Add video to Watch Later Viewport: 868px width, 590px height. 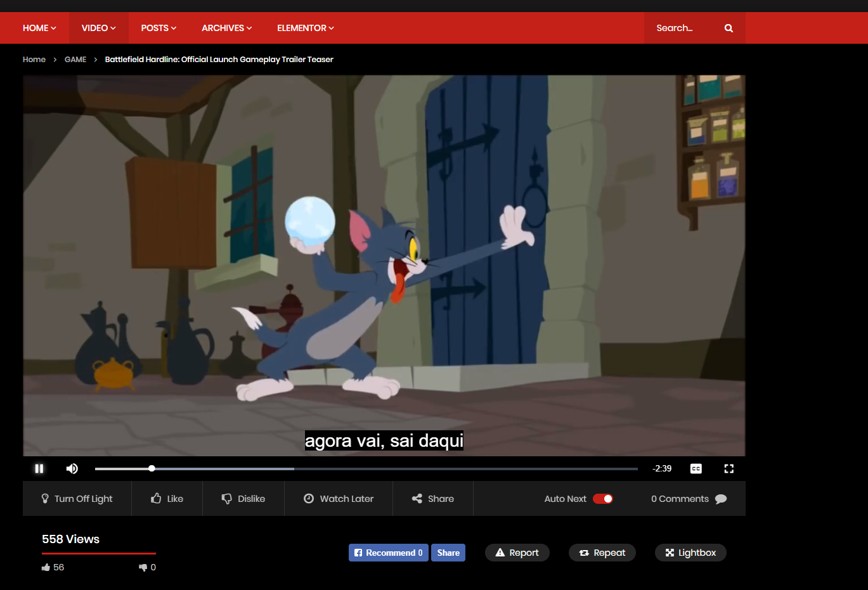click(x=339, y=499)
